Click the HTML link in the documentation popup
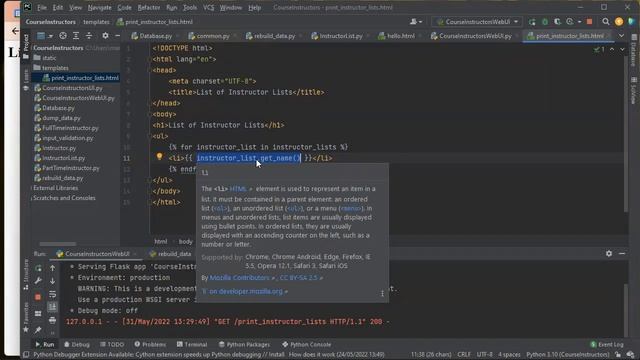640x360 pixels. click(238, 189)
